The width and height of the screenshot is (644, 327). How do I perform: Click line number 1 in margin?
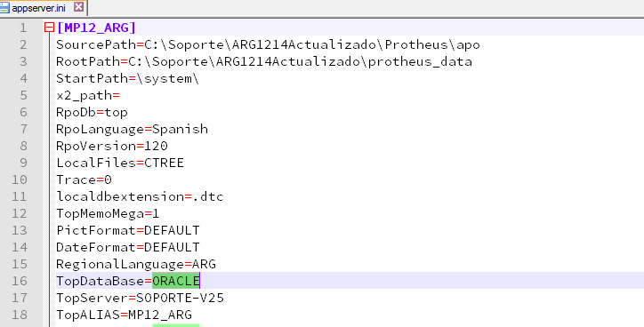(23, 28)
